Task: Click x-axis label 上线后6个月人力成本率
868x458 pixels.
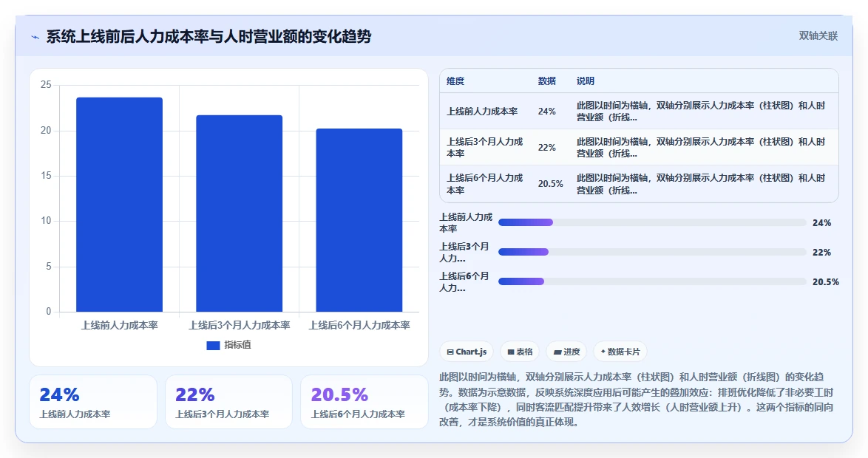Action: tap(359, 325)
